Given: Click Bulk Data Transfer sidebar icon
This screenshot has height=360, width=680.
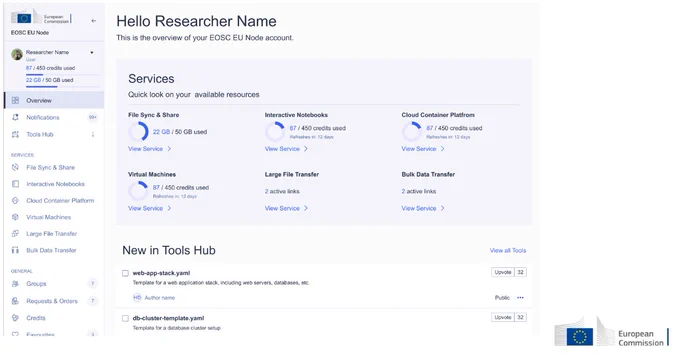Looking at the screenshot, I should (15, 250).
